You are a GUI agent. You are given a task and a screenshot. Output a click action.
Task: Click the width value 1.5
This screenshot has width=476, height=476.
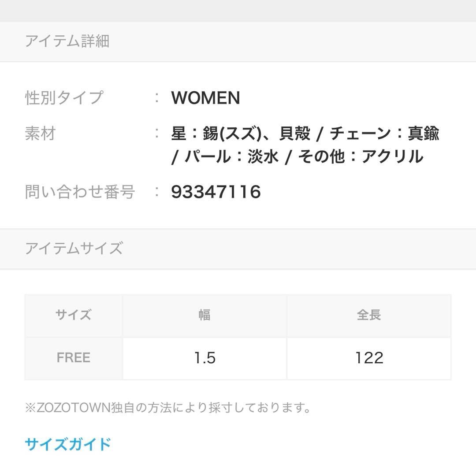click(x=205, y=358)
